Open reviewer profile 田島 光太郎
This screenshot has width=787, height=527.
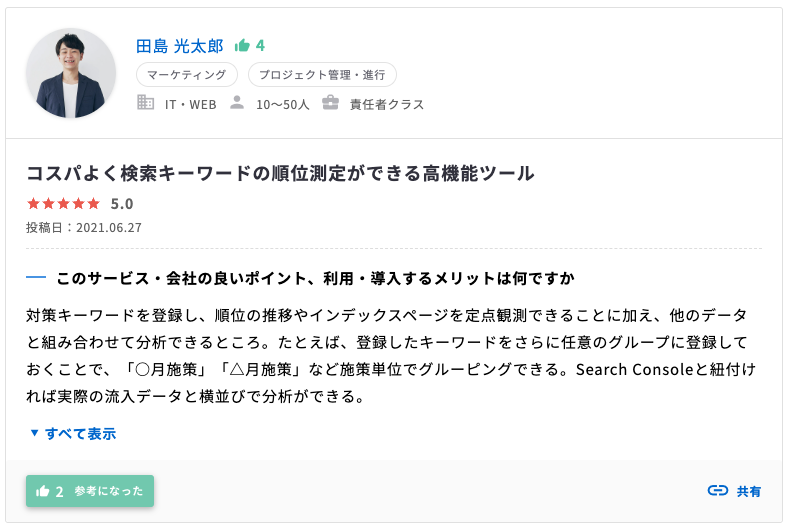click(180, 46)
